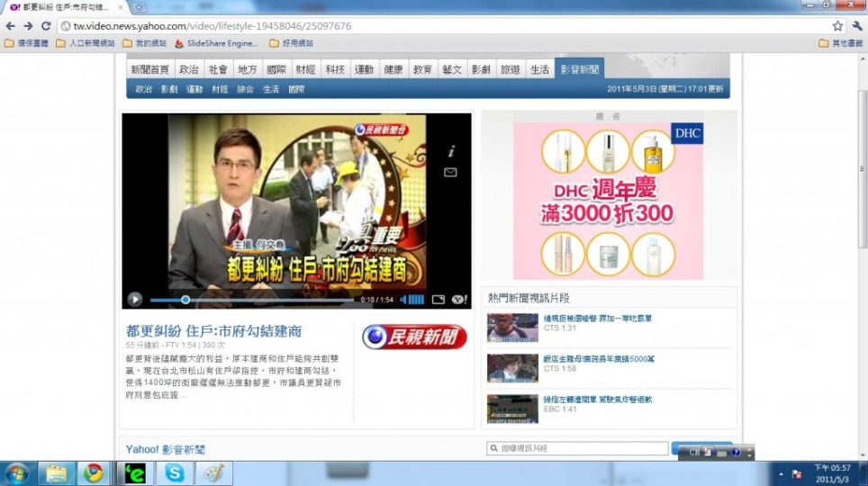Image resolution: width=868 pixels, height=486 pixels.
Task: Expand the 其他書籤 bookmarks folder
Action: 841,43
